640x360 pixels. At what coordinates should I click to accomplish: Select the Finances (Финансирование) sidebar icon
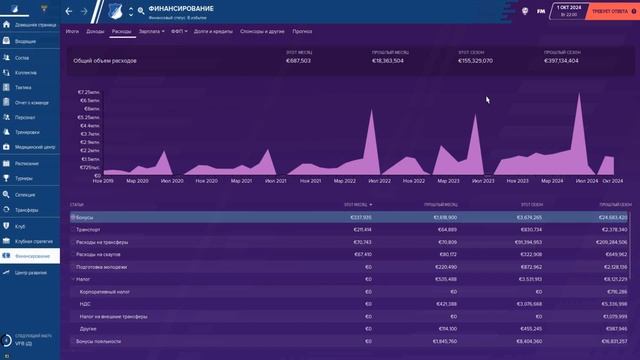[6, 256]
